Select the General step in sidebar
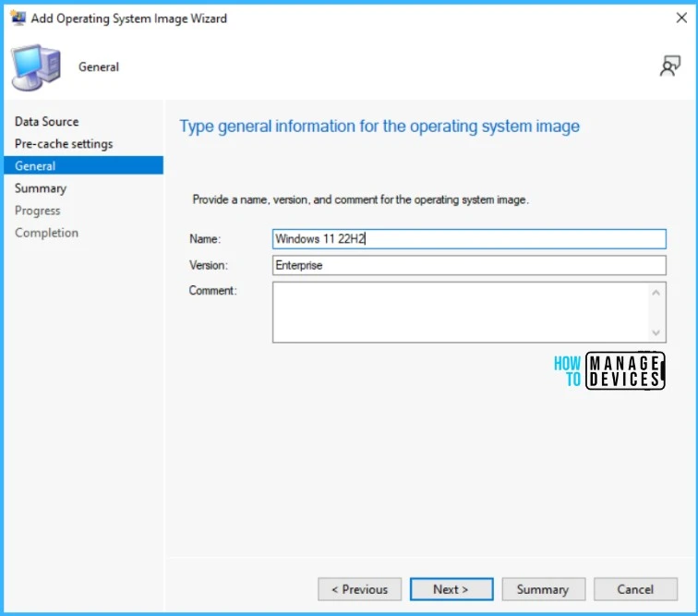Viewport: 698px width, 616px height. tap(35, 166)
